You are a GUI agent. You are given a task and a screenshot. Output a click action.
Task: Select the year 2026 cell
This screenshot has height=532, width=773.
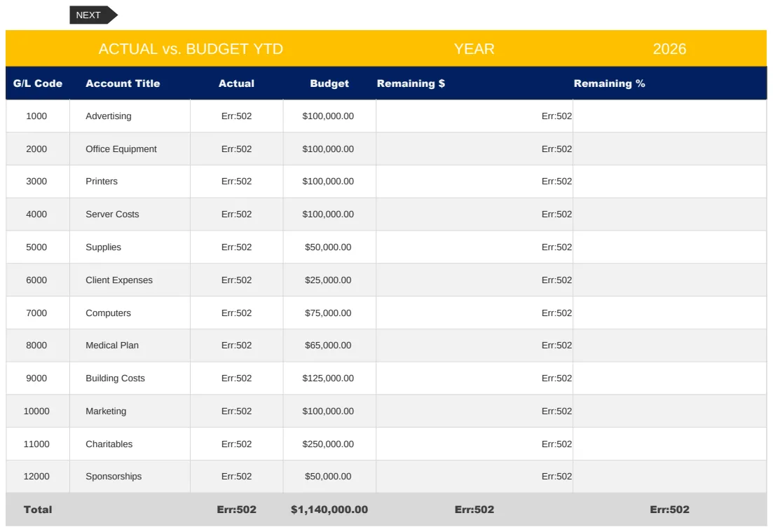(669, 49)
